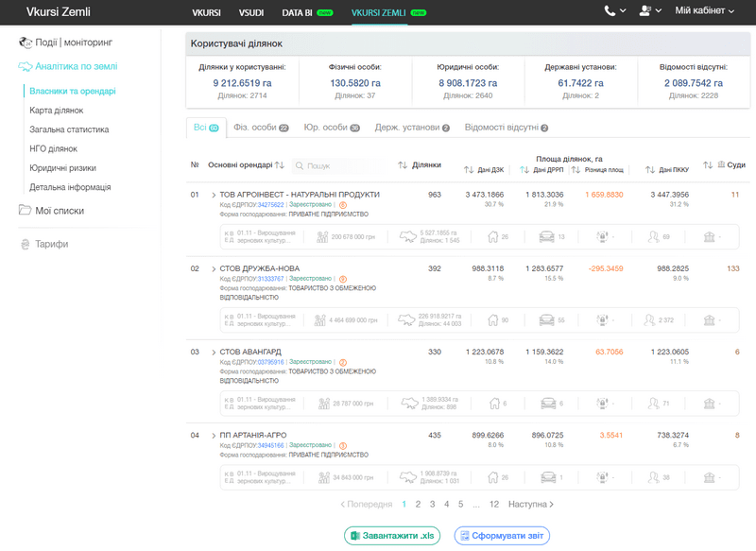
Task: Expand ТОВ АГРОІНВЕСТ - НАТУРАЛЬНІ ПРОДУКТИ row
Action: point(214,195)
